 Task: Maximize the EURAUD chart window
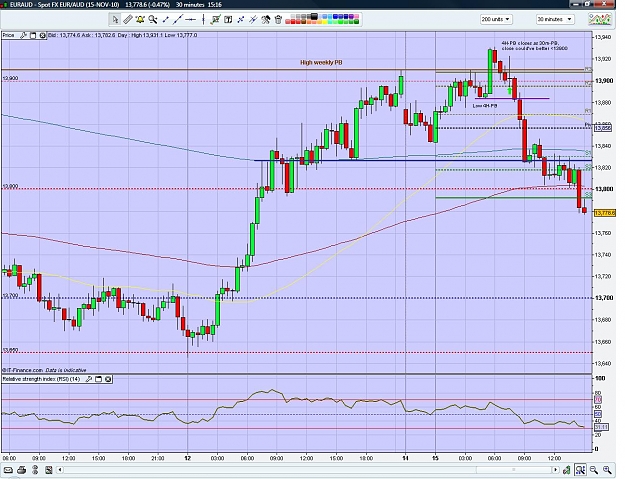pos(589,4)
